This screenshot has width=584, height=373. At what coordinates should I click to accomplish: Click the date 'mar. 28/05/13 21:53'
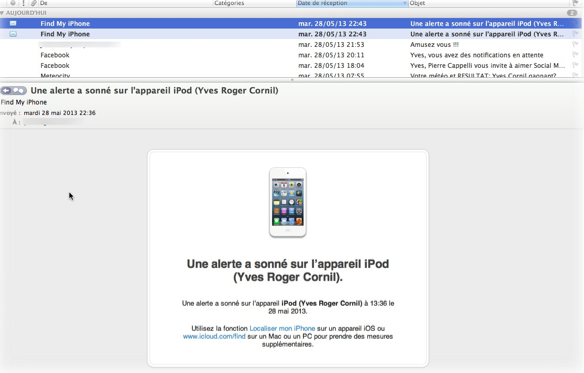point(331,44)
